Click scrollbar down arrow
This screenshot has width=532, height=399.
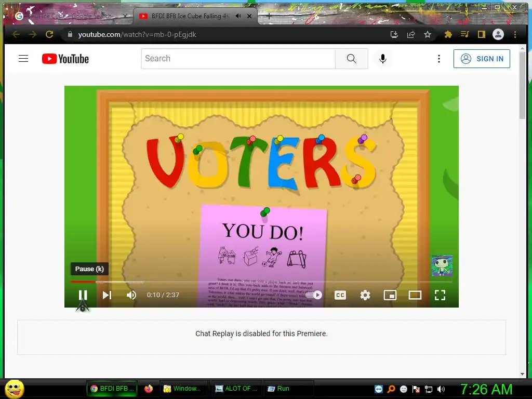pyautogui.click(x=522, y=374)
